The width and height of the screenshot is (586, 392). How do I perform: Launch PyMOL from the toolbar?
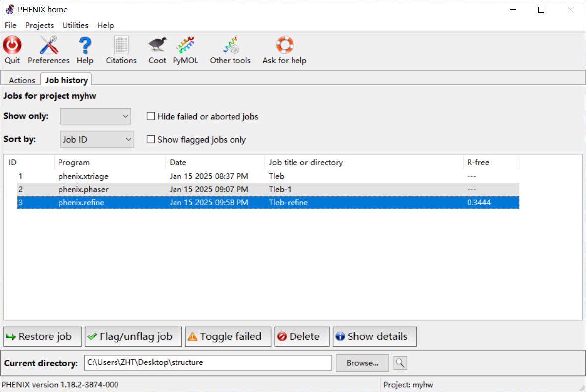click(x=185, y=45)
